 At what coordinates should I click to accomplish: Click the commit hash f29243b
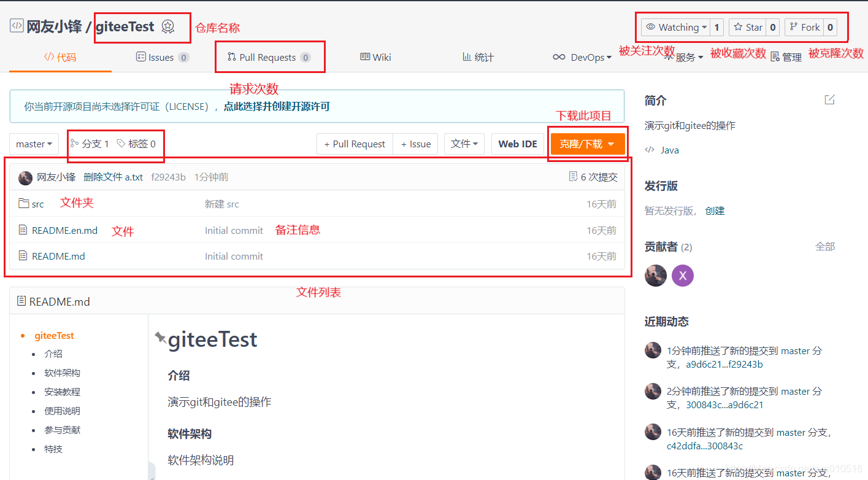pyautogui.click(x=168, y=177)
